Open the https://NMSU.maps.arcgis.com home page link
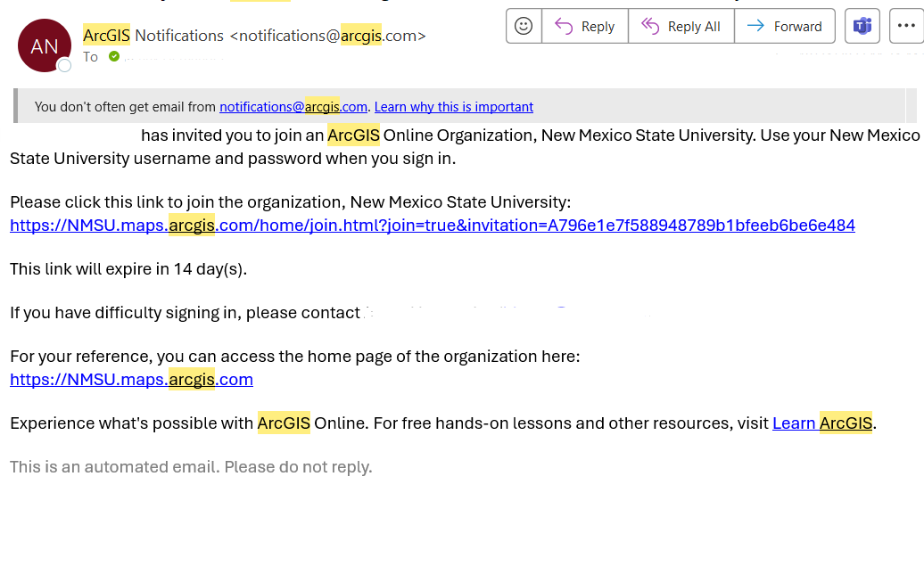 [131, 379]
